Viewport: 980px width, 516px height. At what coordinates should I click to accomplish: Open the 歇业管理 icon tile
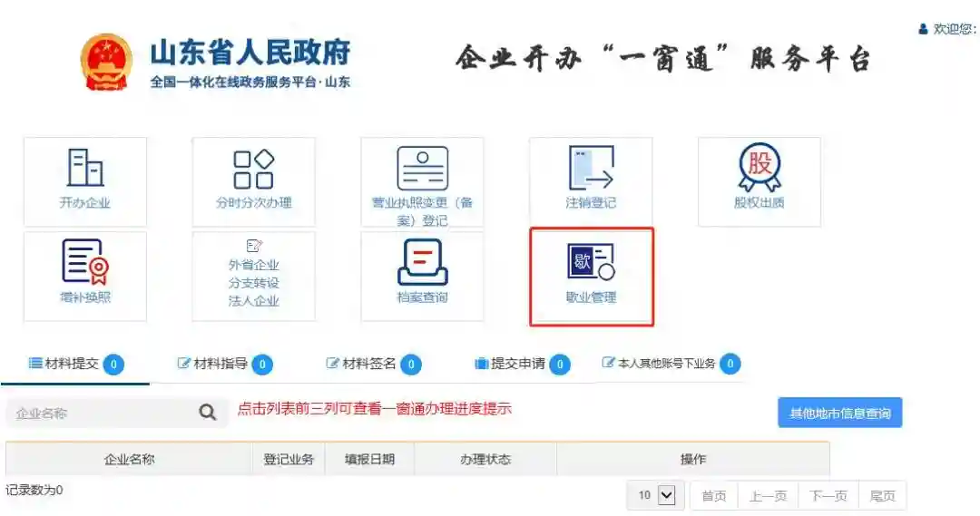click(x=592, y=276)
